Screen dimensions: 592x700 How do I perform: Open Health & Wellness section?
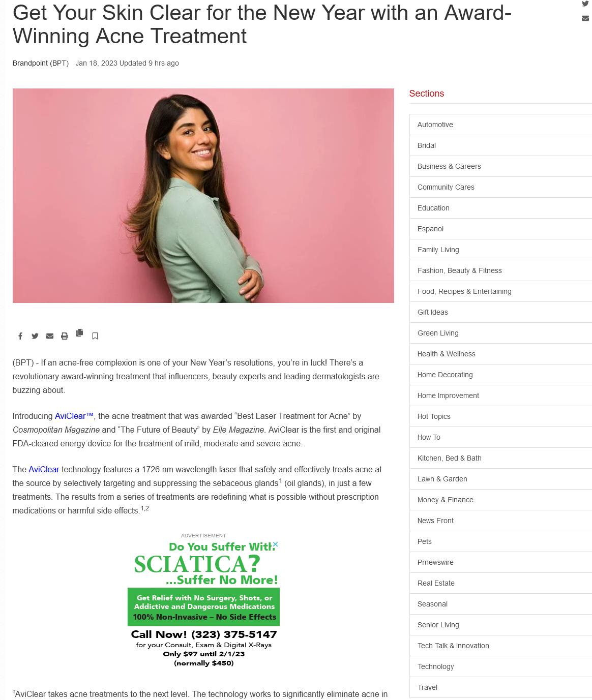point(500,354)
